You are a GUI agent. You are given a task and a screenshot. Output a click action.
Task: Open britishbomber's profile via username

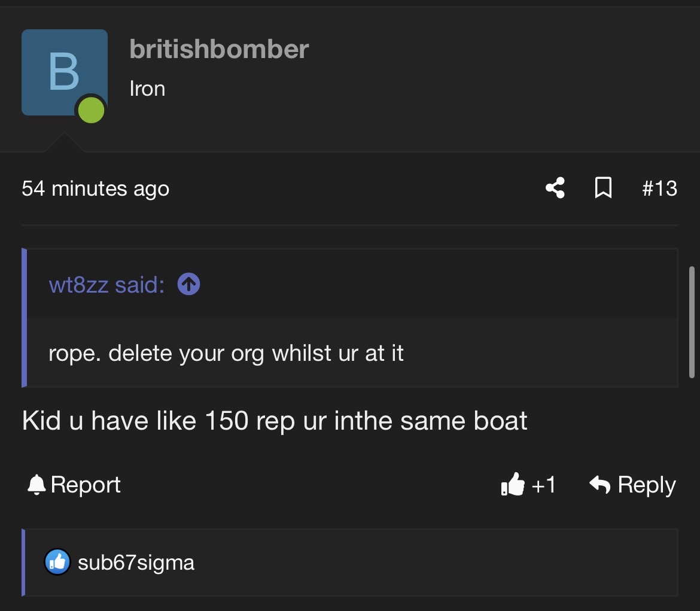[219, 48]
